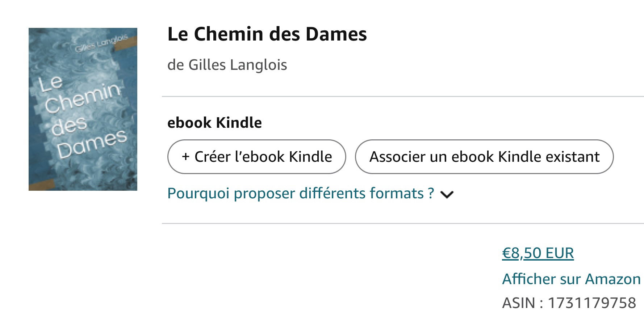Click the word Dames on the cover image
Image resolution: width=644 pixels, height=325 pixels.
click(x=92, y=144)
